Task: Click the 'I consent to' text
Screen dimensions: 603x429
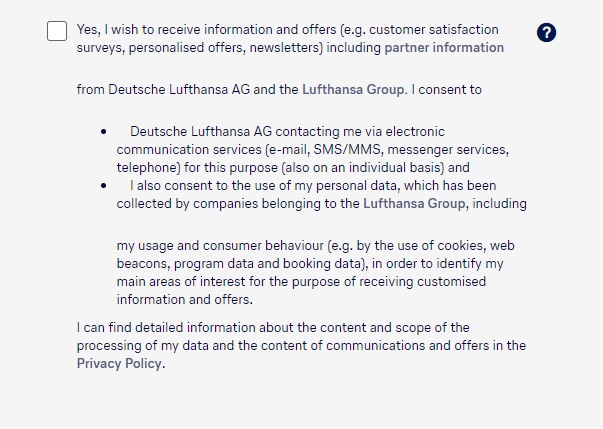Action: click(446, 90)
